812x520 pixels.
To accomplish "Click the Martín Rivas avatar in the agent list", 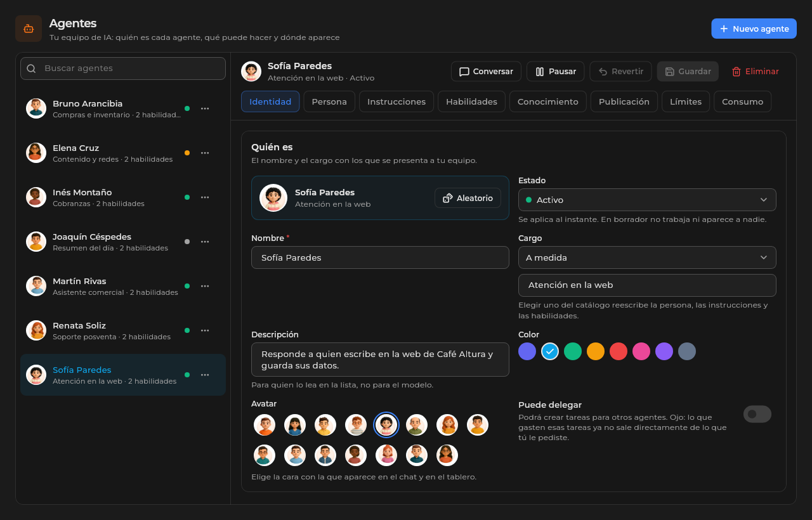I will tap(36, 286).
